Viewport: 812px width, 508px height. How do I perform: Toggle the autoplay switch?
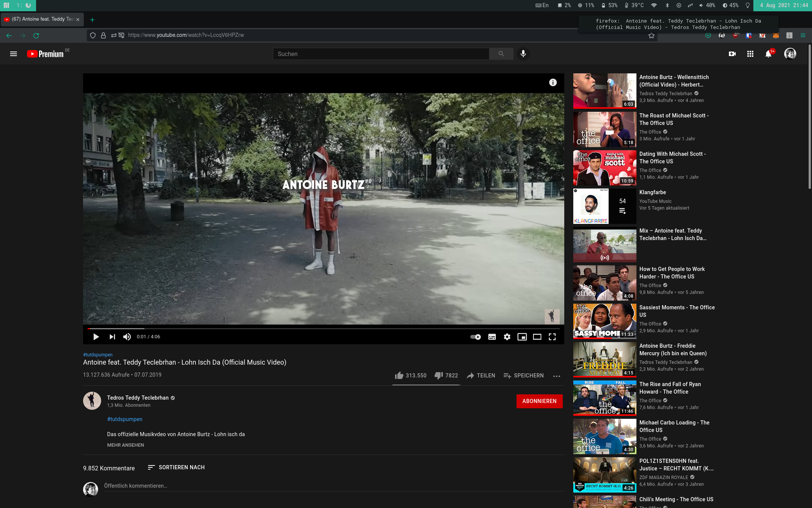476,337
